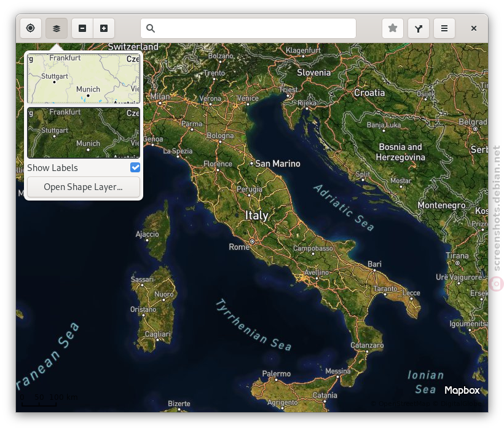504x430 pixels.
Task: Select the street map layer thumbnail
Action: [84, 79]
